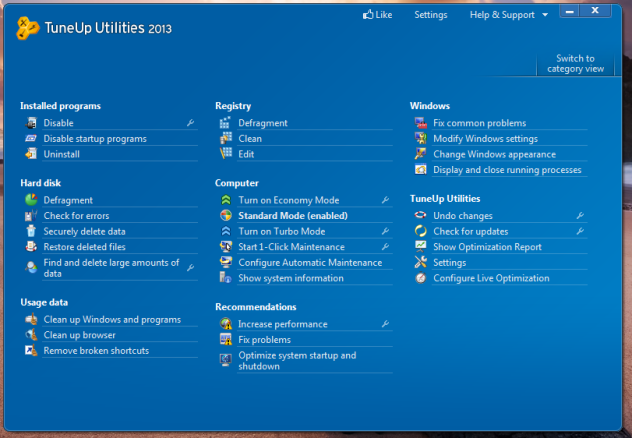Click wrench settings beside Disable programs
The image size is (632, 438).
[191, 122]
